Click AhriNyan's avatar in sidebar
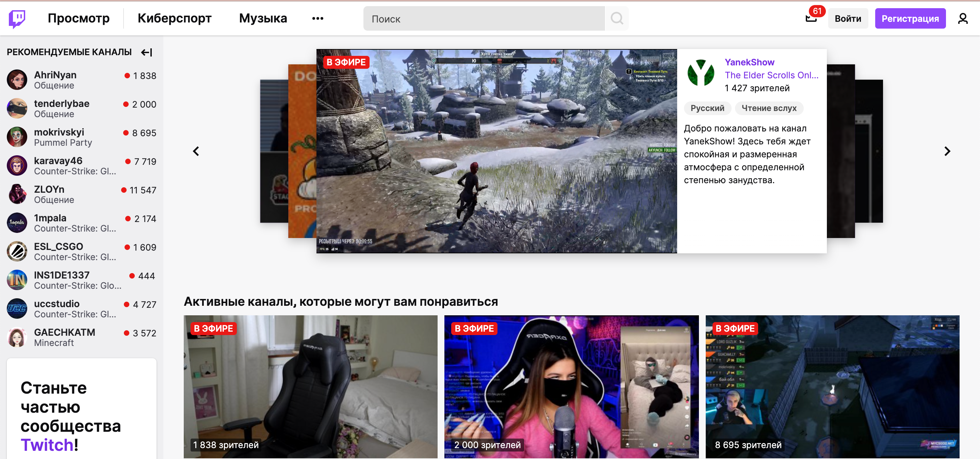 [x=17, y=80]
